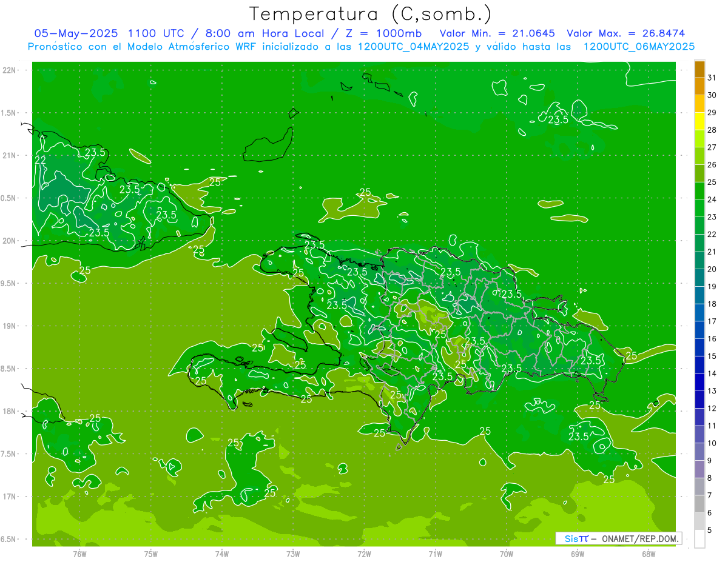Click legend scale value "15"
The height and width of the screenshot is (562, 728).
point(712,356)
